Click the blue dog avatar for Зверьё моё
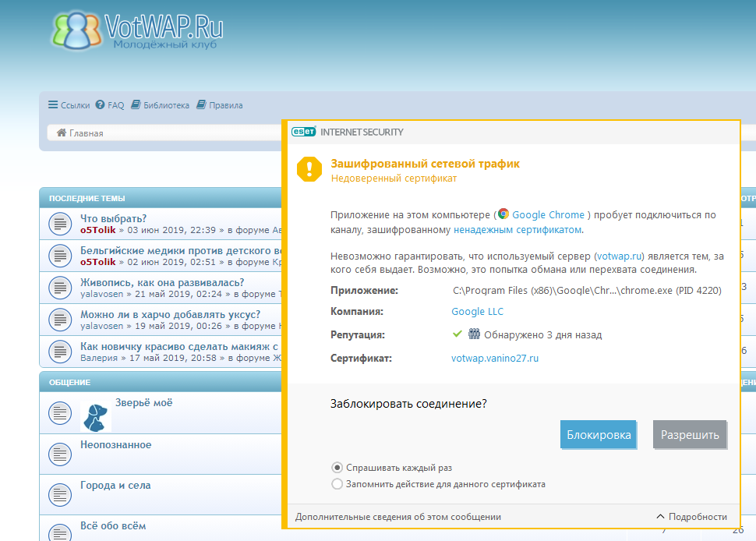The height and width of the screenshot is (541, 756). (96, 416)
